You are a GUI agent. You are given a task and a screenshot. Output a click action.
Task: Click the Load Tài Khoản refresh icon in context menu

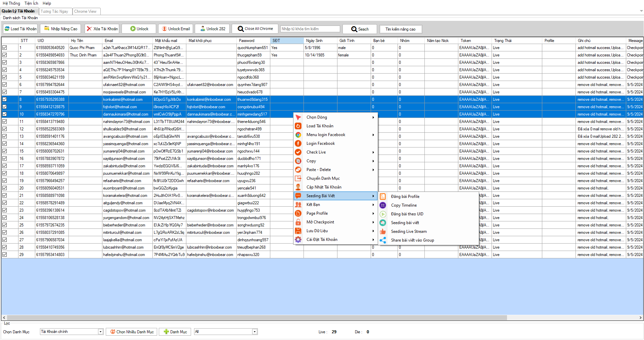(298, 126)
